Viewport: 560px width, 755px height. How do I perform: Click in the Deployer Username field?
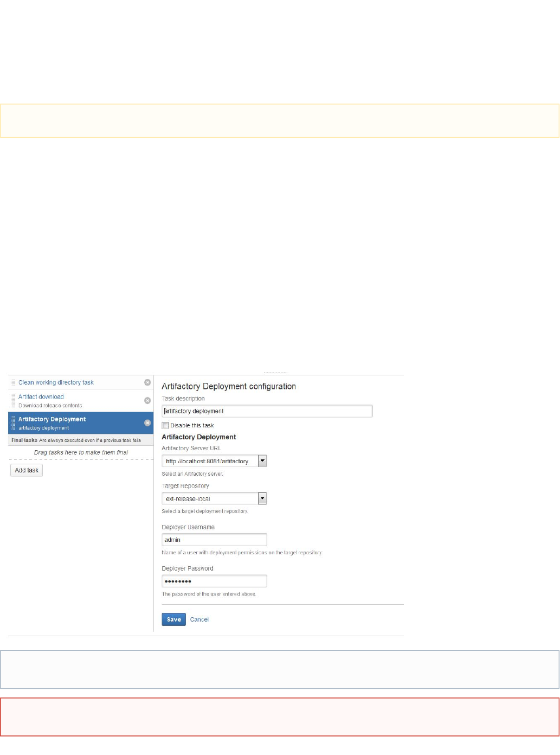[x=214, y=540]
